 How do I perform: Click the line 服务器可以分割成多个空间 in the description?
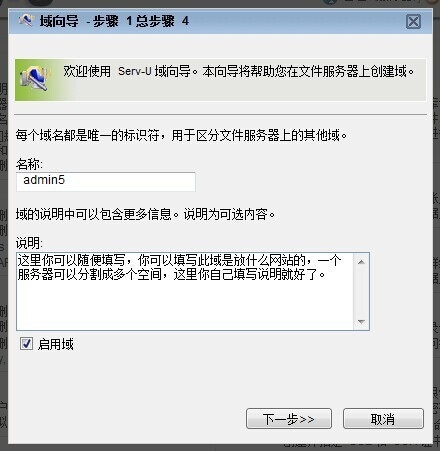(171, 275)
